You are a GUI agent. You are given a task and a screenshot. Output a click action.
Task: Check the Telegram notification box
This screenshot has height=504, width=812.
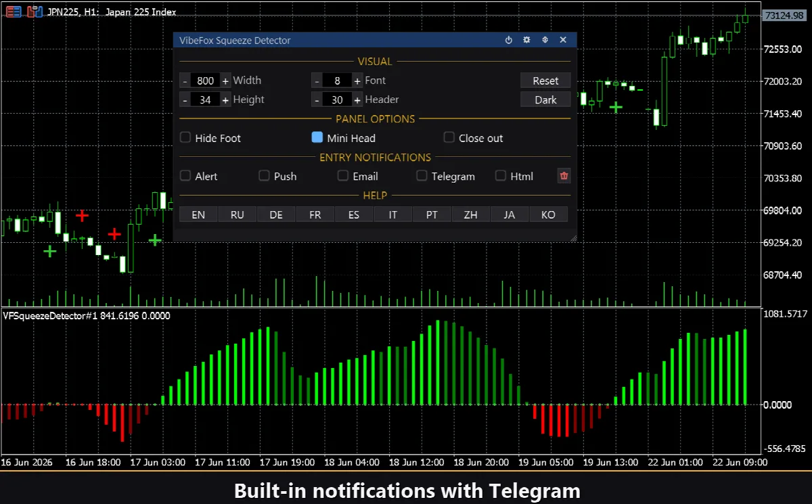click(x=422, y=176)
